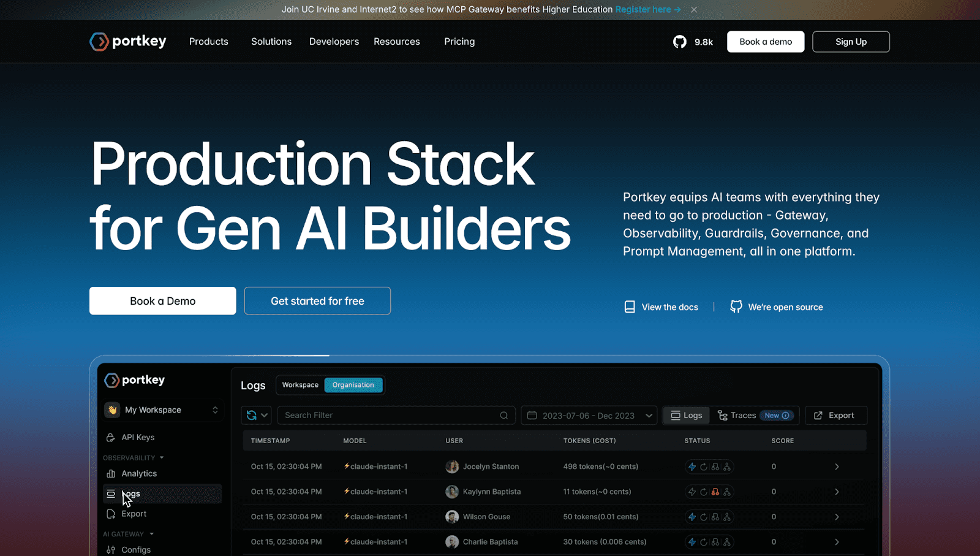Open the View the docs link
The image size is (980, 556).
pos(669,307)
